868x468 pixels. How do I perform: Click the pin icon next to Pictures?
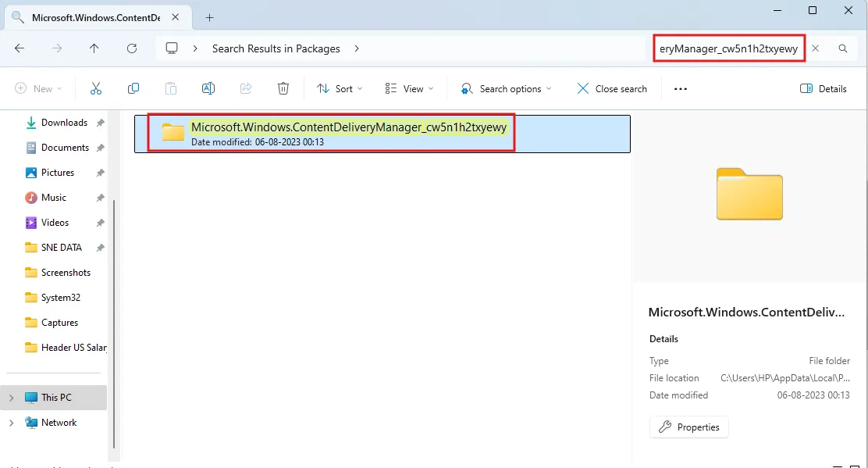(x=100, y=173)
